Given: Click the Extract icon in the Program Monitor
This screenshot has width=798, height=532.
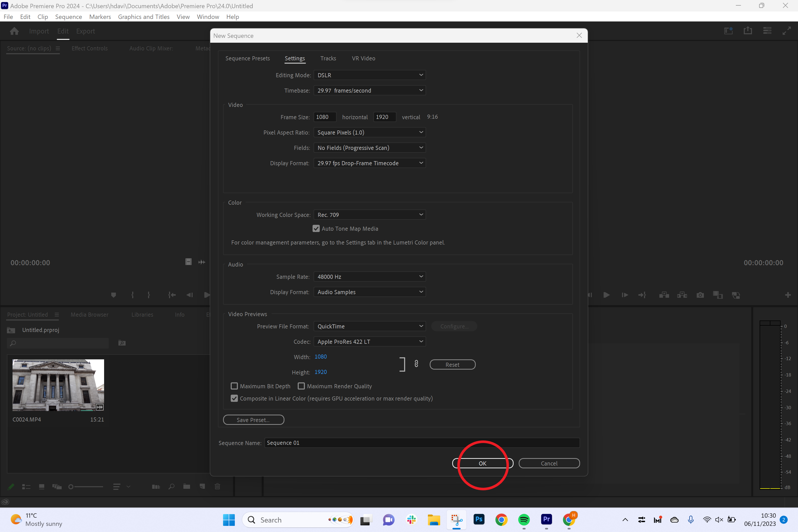Looking at the screenshot, I should [x=682, y=295].
